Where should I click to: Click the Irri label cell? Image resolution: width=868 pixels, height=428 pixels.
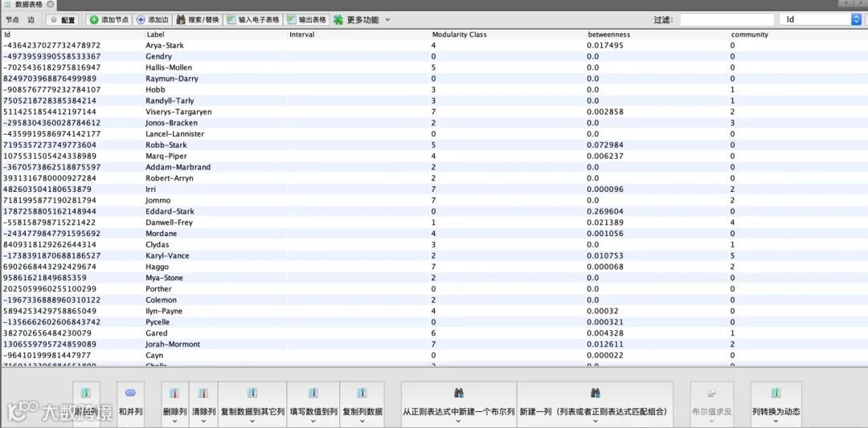tap(151, 190)
